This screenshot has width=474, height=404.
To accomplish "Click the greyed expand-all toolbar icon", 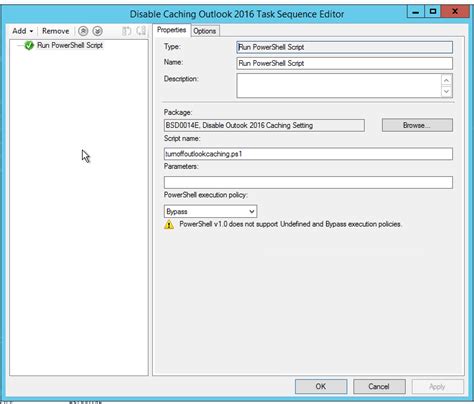I will pyautogui.click(x=126, y=31).
